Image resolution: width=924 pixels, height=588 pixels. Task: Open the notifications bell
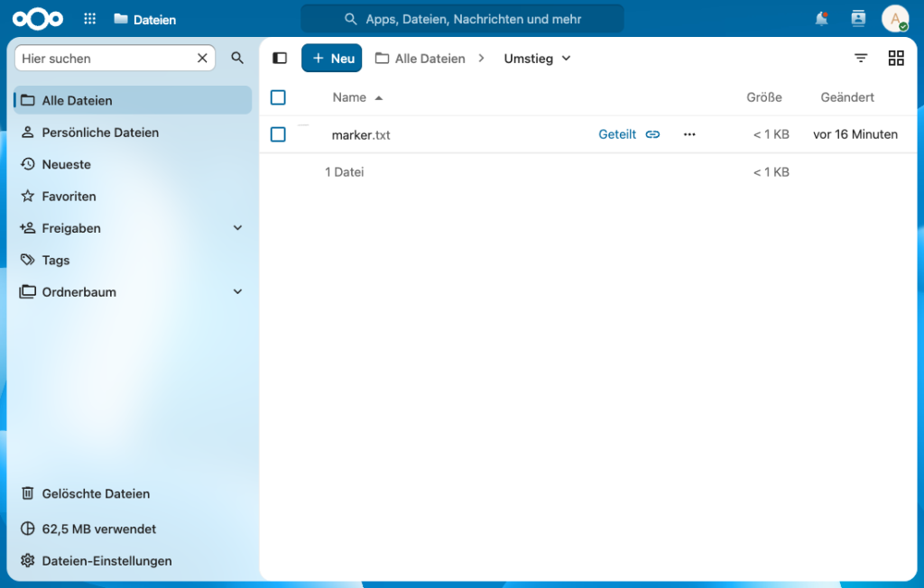click(821, 19)
